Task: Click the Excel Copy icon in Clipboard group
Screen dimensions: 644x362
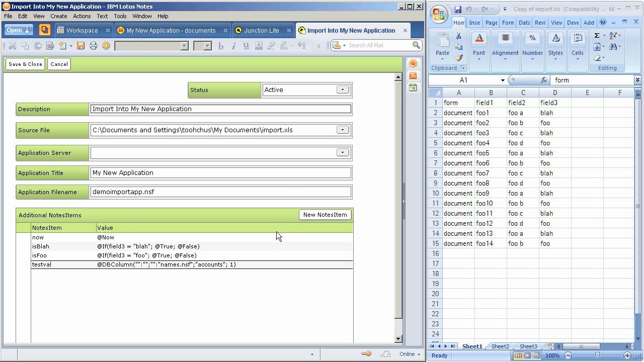Action: pos(458,47)
